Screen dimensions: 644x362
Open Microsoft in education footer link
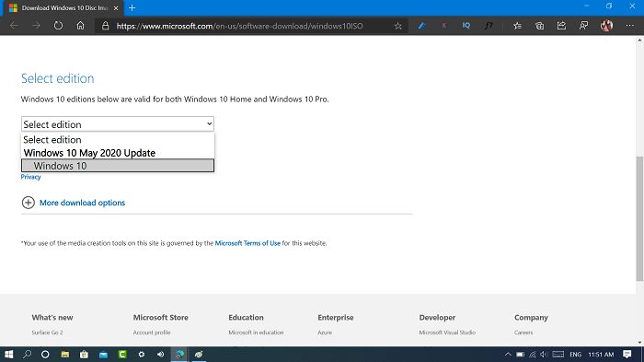pos(256,333)
